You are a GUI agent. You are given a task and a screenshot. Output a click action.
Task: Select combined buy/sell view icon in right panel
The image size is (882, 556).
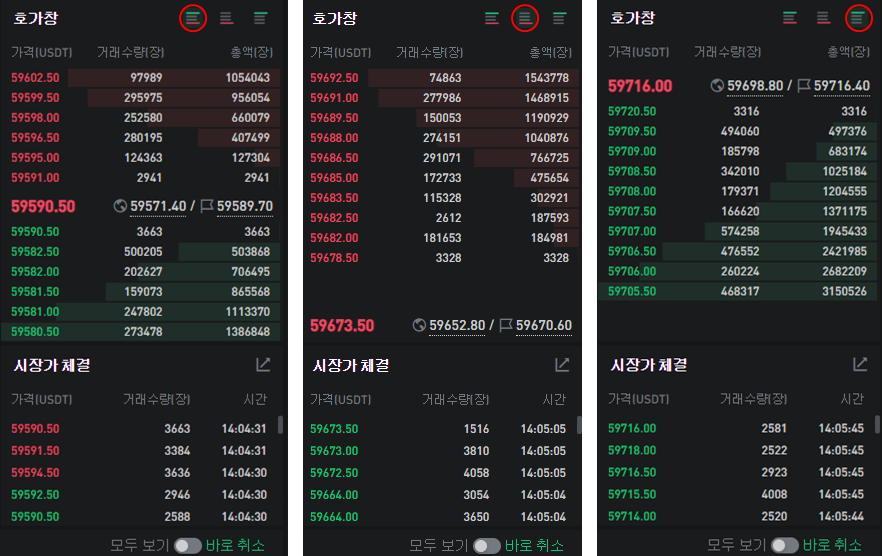[x=790, y=18]
